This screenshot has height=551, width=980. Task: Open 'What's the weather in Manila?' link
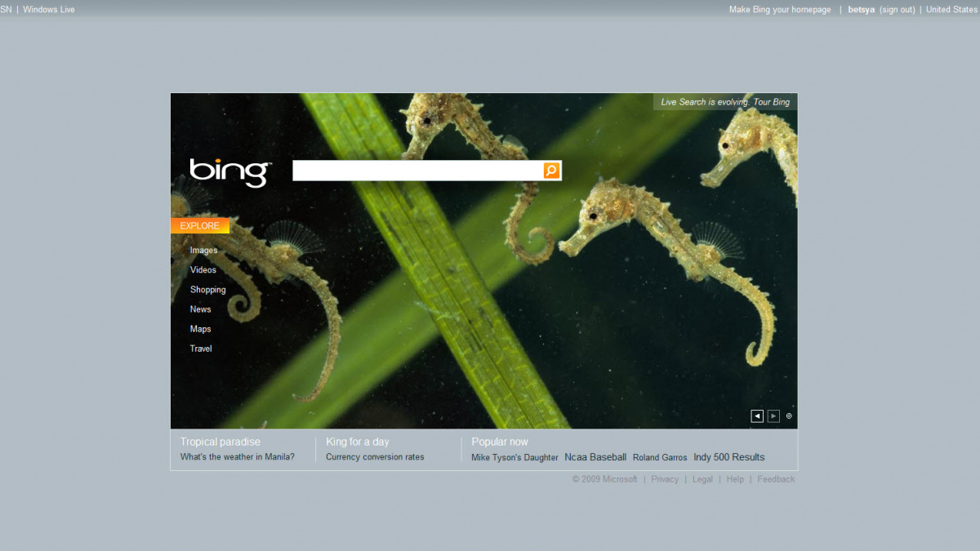(x=237, y=457)
